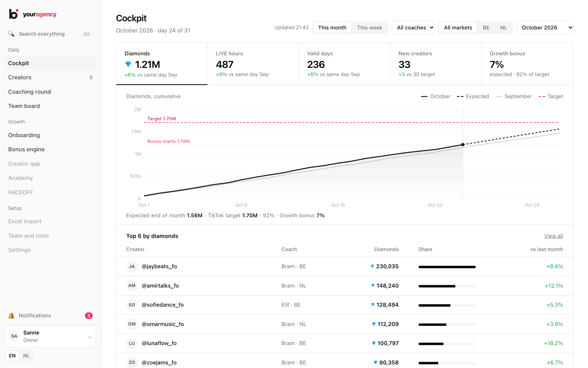The width and height of the screenshot is (588, 368).
Task: Click the youragency logo icon
Action: point(14,14)
